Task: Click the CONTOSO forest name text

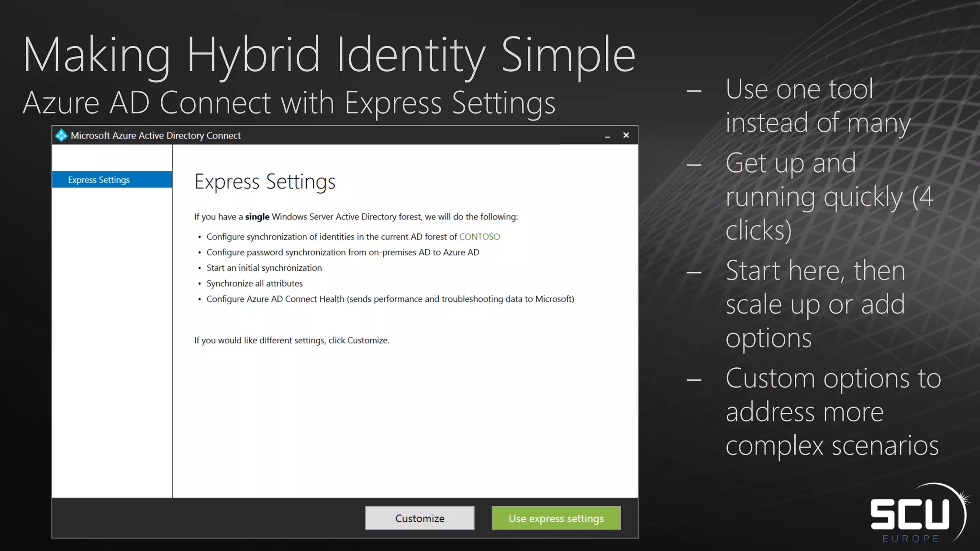Action: 479,237
